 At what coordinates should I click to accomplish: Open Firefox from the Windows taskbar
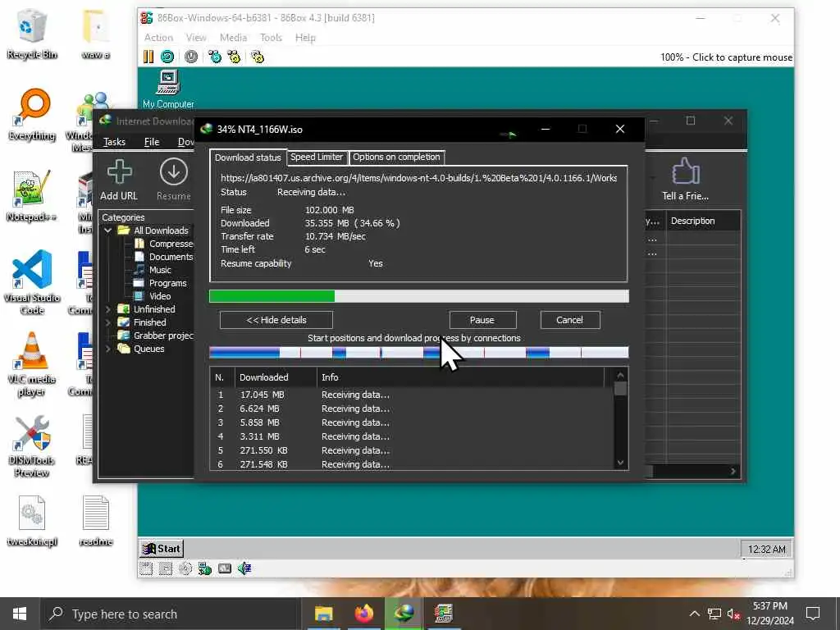click(363, 614)
